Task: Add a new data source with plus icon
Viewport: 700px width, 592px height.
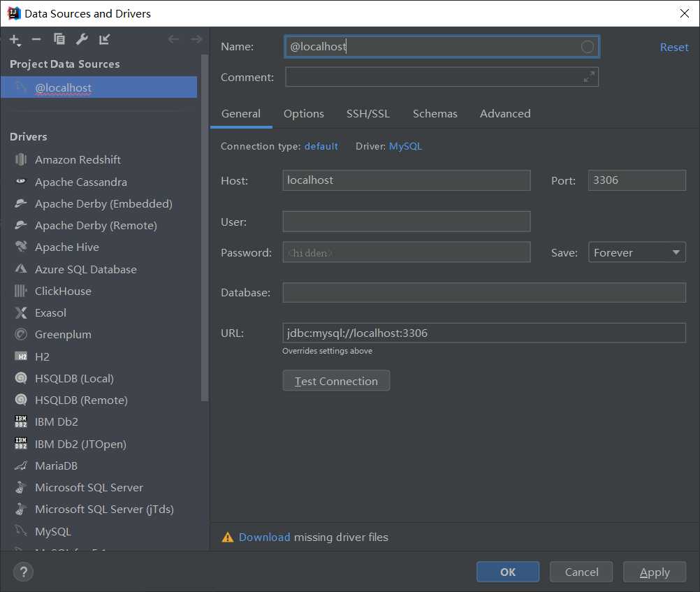Action: (x=15, y=40)
